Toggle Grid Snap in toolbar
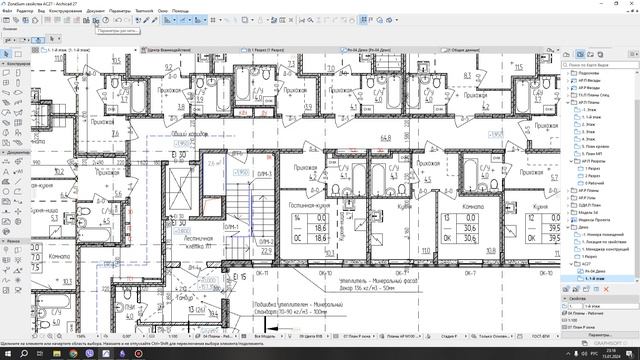The image size is (640, 360). 213,20
